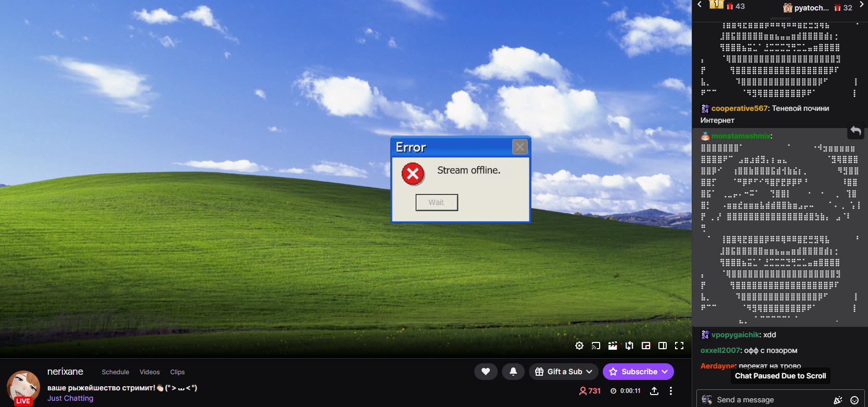Screen dimensions: 868x407
Task: Open cooperative567's user card
Action: pyautogui.click(x=740, y=108)
